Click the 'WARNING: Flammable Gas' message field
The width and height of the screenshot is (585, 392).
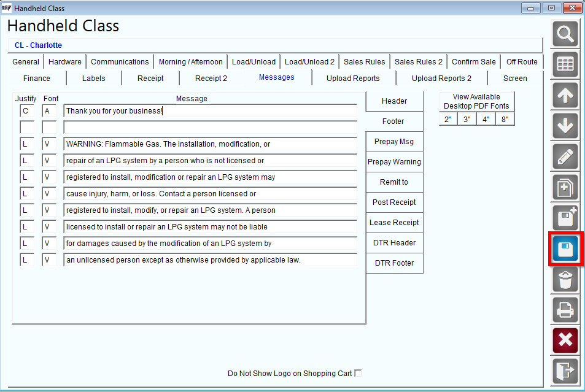(x=211, y=144)
